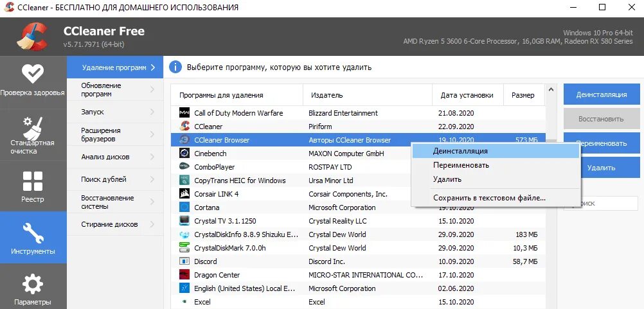
Task: Open the Registry (Реестр) section
Action: pos(33,186)
